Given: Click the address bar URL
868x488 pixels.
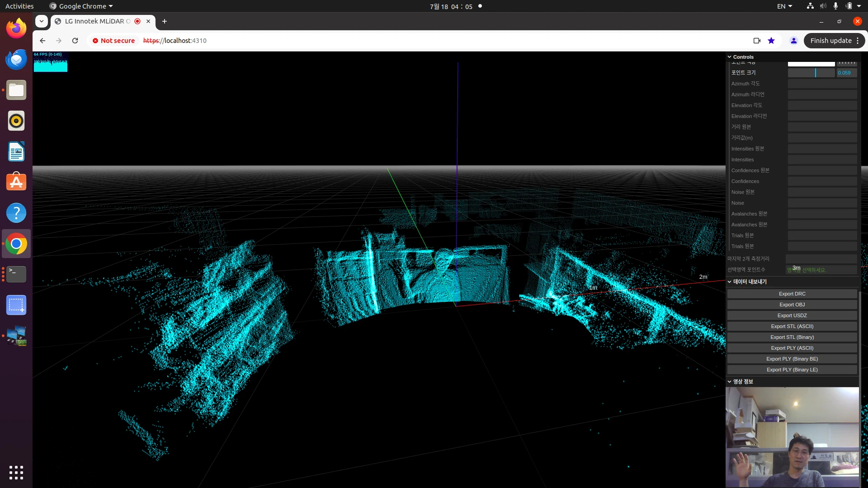Looking at the screenshot, I should tap(175, 41).
